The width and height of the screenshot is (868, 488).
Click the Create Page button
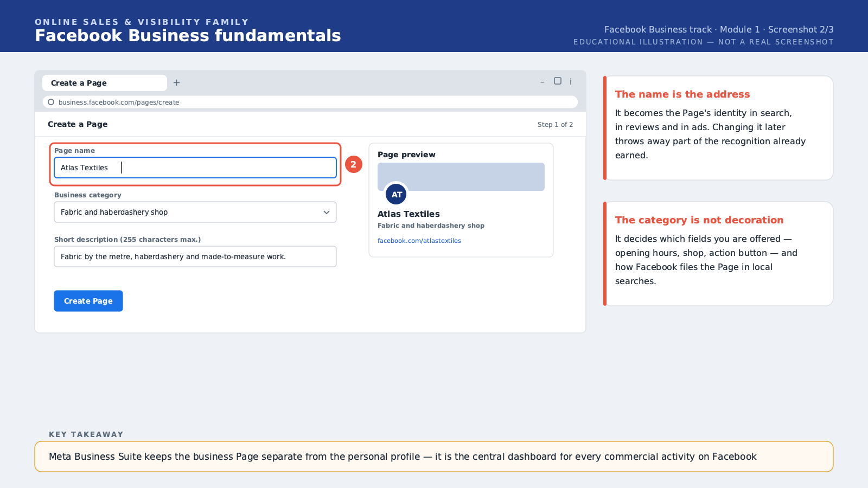click(x=88, y=301)
